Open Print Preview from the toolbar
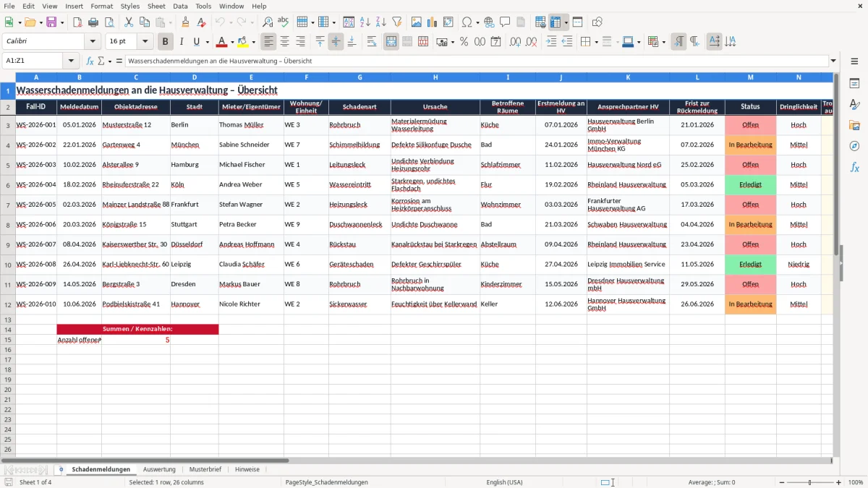This screenshot has width=868, height=488. click(x=109, y=22)
